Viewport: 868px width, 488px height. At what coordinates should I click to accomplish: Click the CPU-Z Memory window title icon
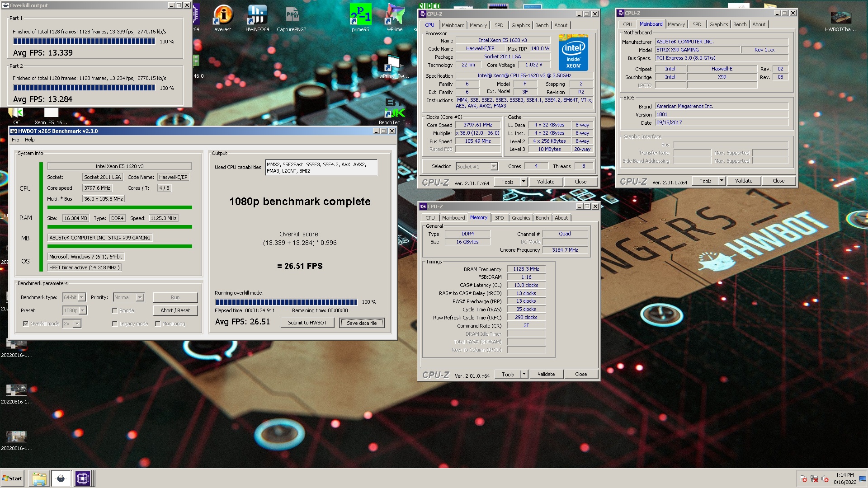pos(424,206)
